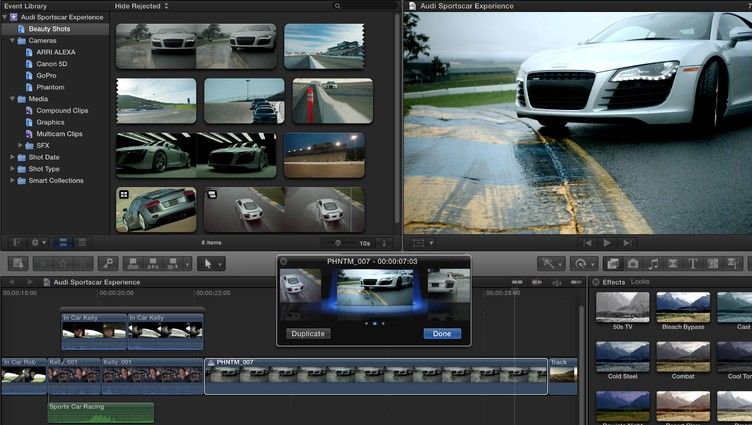Switch Event Browser to filmstrip view
The height and width of the screenshot is (425, 752).
63,243
